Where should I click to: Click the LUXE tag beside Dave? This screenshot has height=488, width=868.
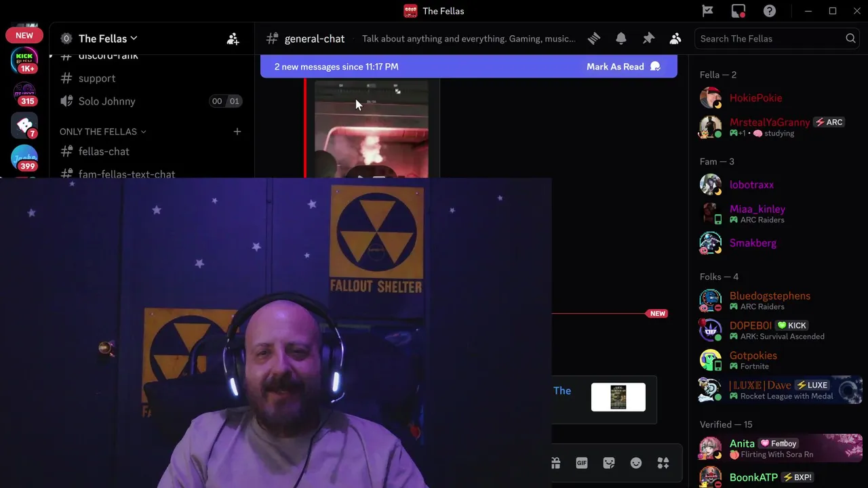coord(812,385)
